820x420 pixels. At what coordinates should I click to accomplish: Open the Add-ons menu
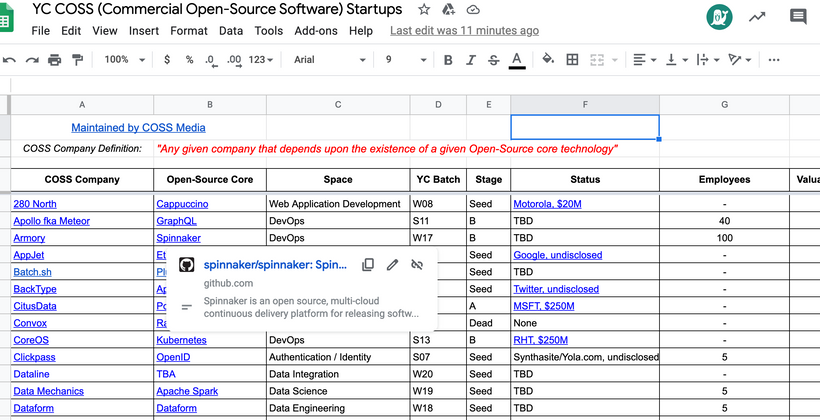tap(316, 31)
